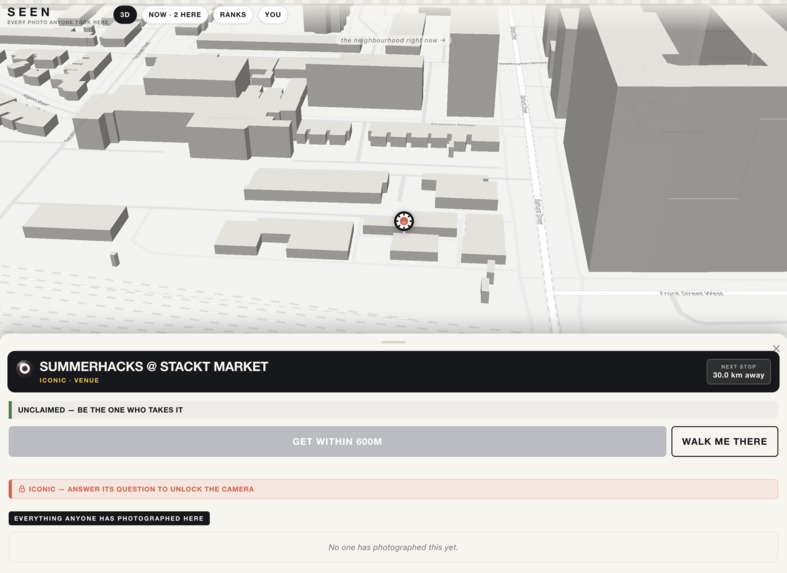
Task: Close the venue details sheet
Action: (776, 348)
